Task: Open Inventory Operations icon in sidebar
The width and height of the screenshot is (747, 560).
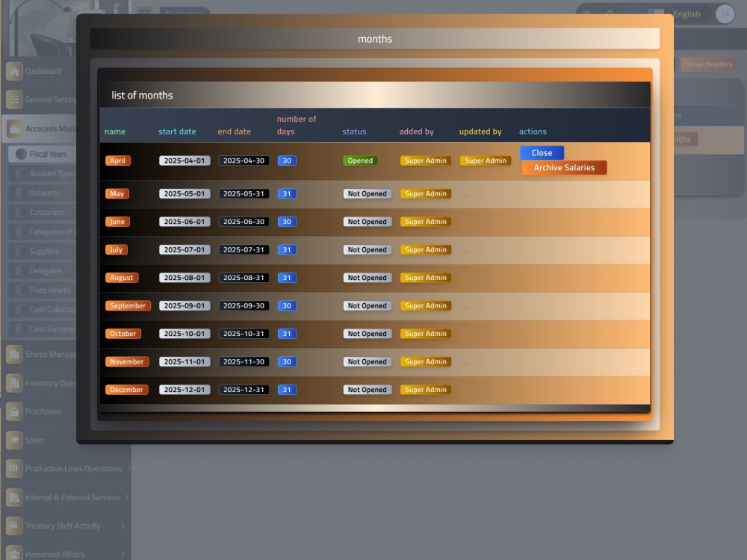Action: (14, 383)
